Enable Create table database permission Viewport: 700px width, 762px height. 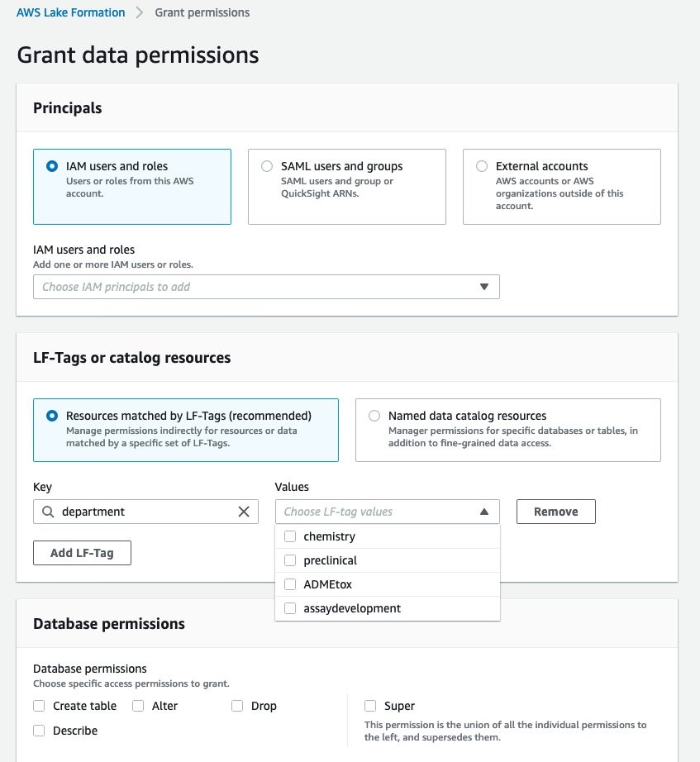click(39, 706)
